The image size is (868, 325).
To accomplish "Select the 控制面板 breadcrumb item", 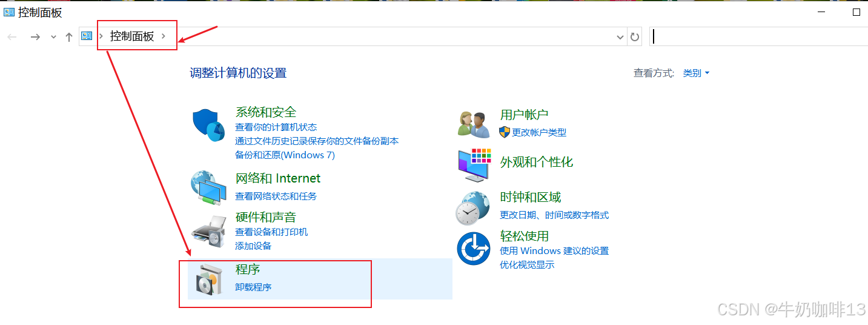I will coord(132,36).
